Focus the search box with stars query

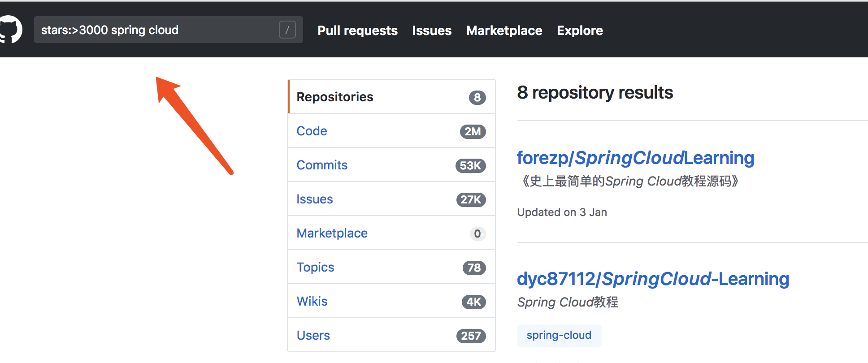click(x=157, y=30)
